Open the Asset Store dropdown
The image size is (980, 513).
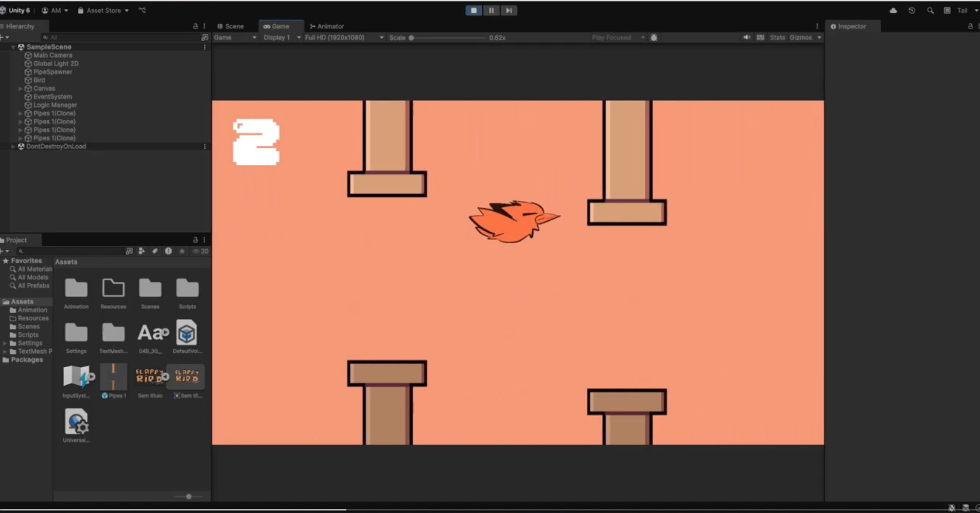coord(103,10)
